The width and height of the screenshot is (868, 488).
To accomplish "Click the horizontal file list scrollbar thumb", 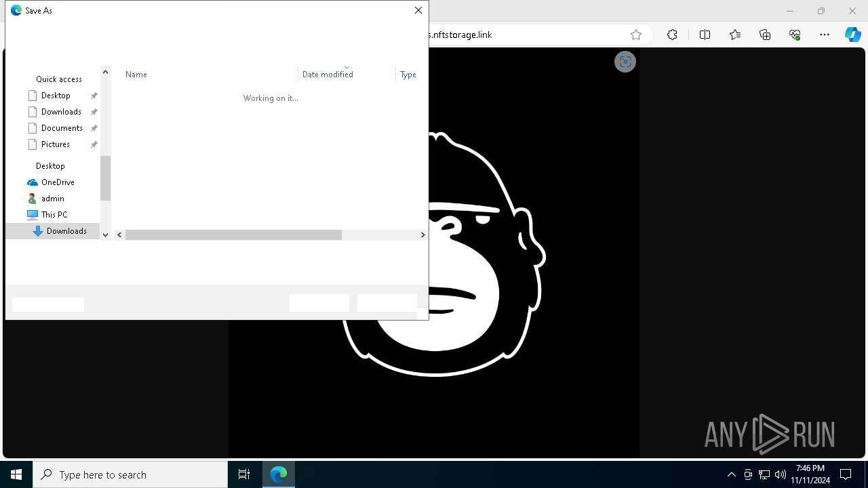I will (233, 235).
